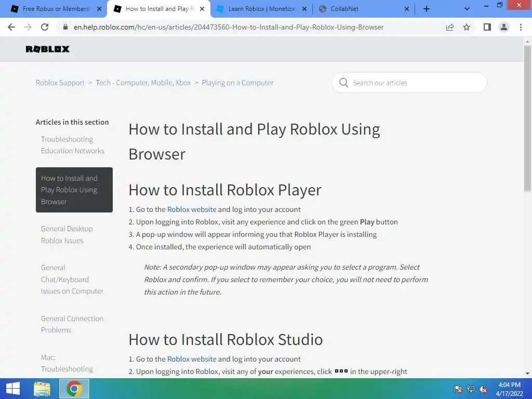
Task: Open a new tab with the plus button
Action: click(x=427, y=9)
